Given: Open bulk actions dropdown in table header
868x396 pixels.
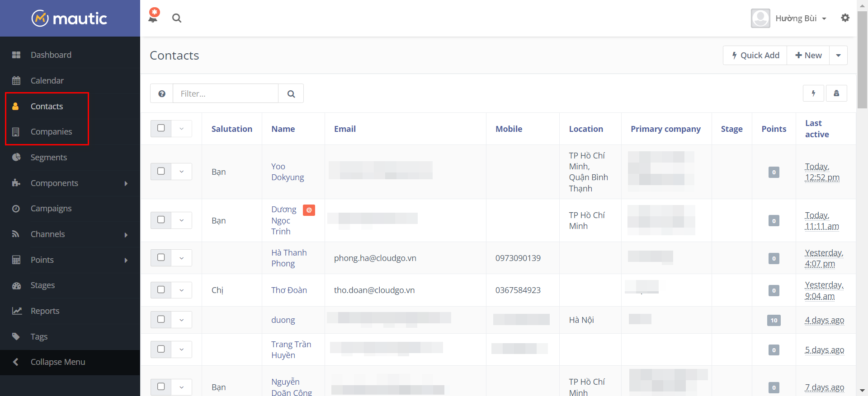Looking at the screenshot, I should point(182,129).
